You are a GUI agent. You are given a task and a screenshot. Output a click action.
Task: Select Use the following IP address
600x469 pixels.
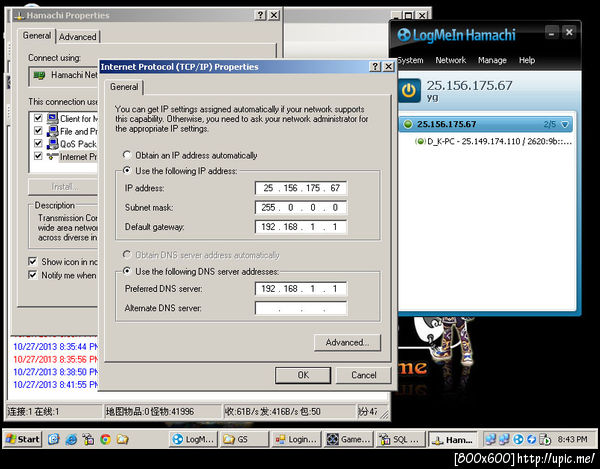pyautogui.click(x=127, y=170)
